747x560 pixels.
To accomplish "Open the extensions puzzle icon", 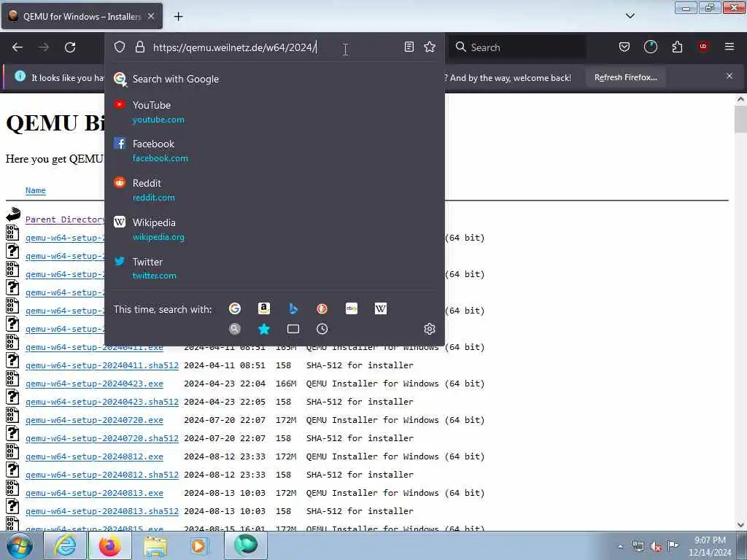I will coord(677,47).
